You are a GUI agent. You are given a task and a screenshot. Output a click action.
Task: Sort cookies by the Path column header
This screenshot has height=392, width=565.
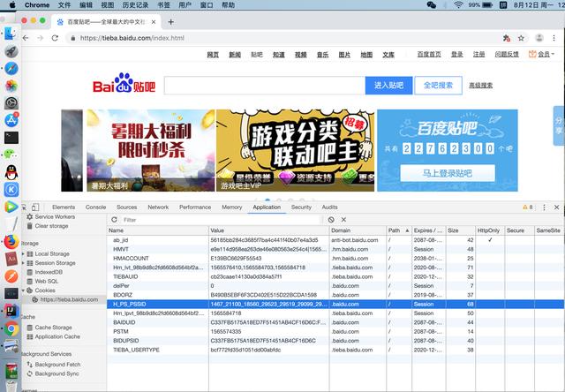pos(398,230)
